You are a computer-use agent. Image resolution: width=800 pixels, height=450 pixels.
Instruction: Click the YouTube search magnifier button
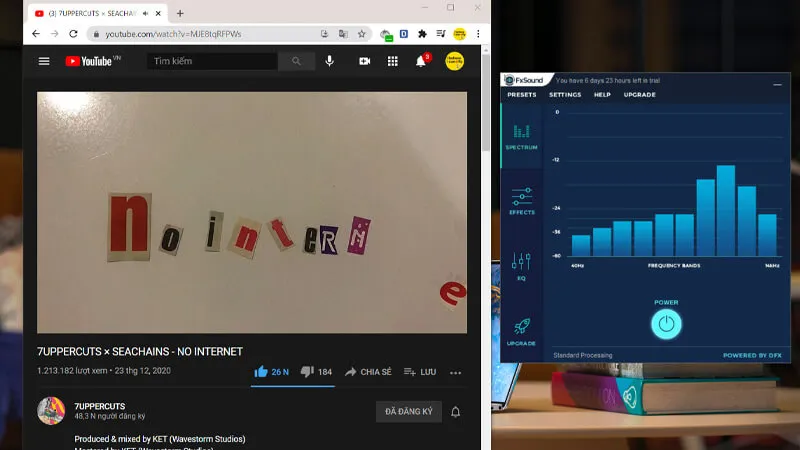point(296,61)
